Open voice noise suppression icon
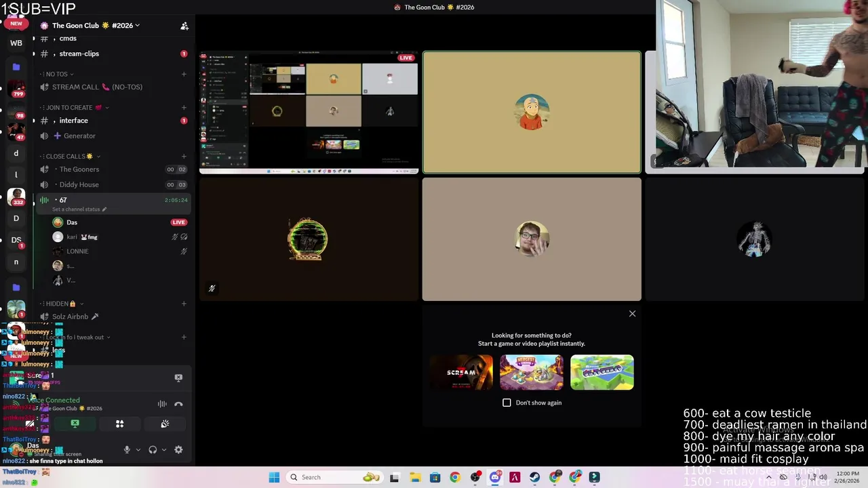Viewport: 868px width, 488px height. pyautogui.click(x=162, y=404)
